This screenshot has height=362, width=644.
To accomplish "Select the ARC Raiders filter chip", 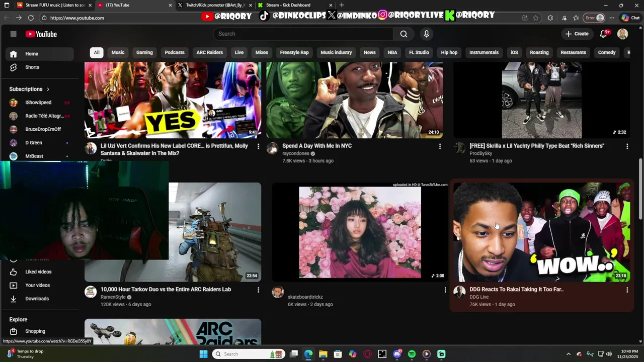I will pos(209,52).
